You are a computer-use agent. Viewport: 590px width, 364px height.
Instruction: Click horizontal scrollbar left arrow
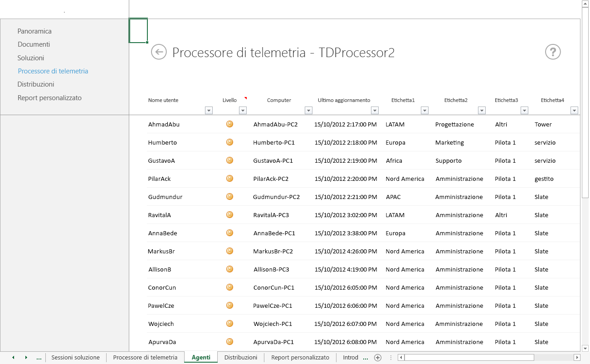(401, 358)
